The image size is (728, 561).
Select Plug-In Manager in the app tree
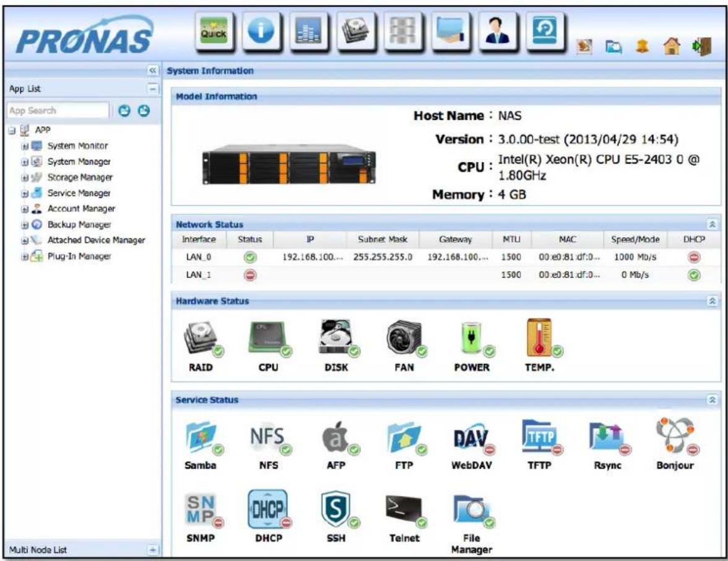79,256
